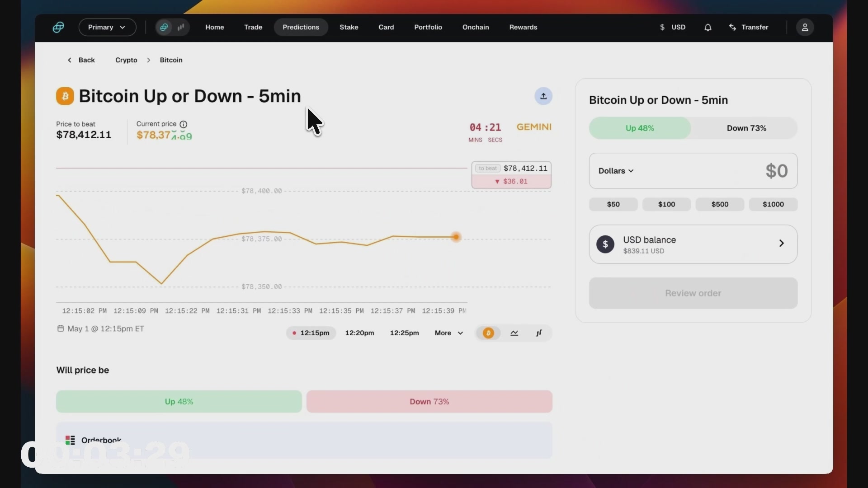This screenshot has height=488, width=868.
Task: Switch to the simple interface mode toggle
Action: point(164,28)
